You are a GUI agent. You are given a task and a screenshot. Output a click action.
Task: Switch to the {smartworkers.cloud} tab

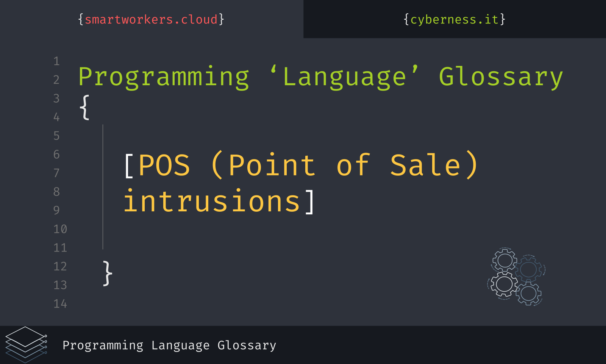point(151,19)
